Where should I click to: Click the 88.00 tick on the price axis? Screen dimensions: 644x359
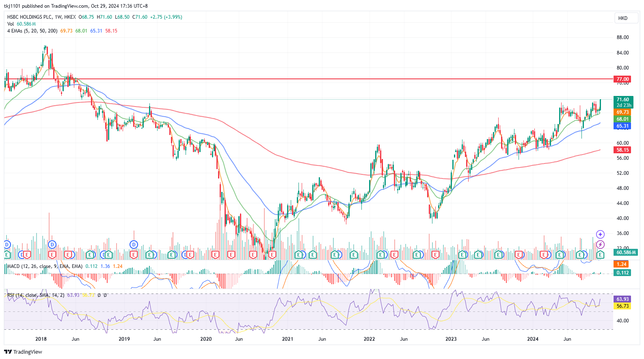coord(622,37)
